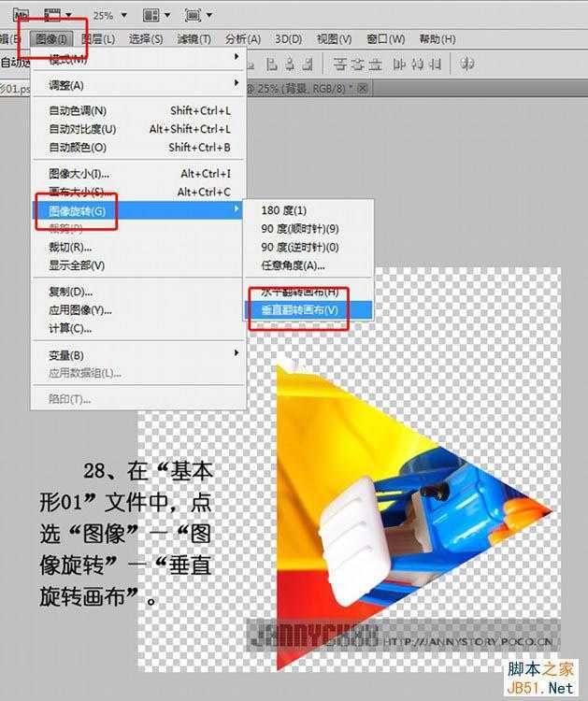Image resolution: width=588 pixels, height=701 pixels.
Task: Open the 滤镜(T) menu
Action: point(194,39)
